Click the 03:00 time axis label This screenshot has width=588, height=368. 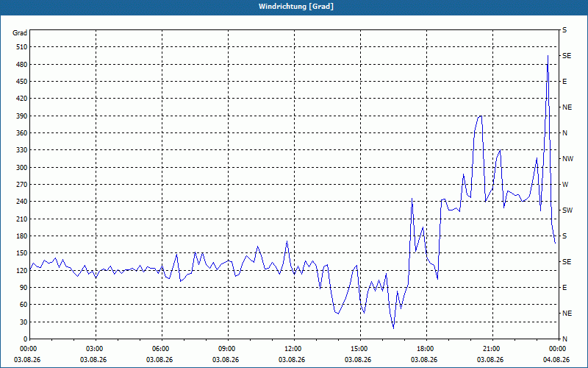click(96, 348)
